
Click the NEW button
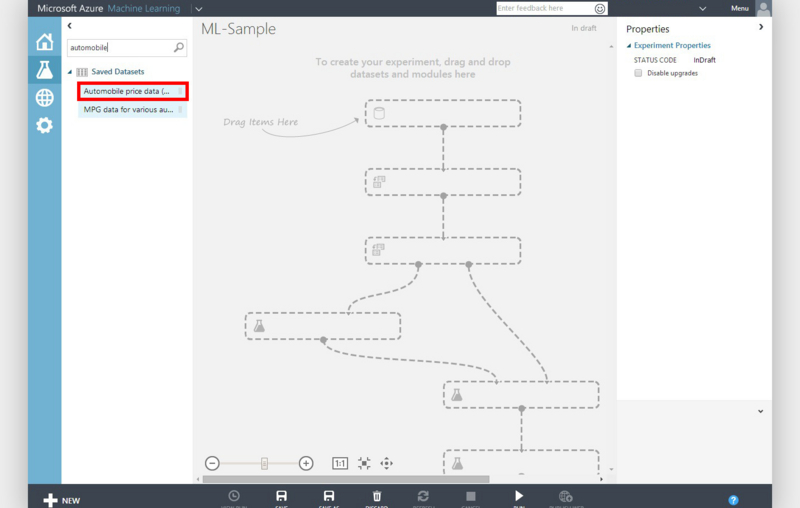[61, 500]
